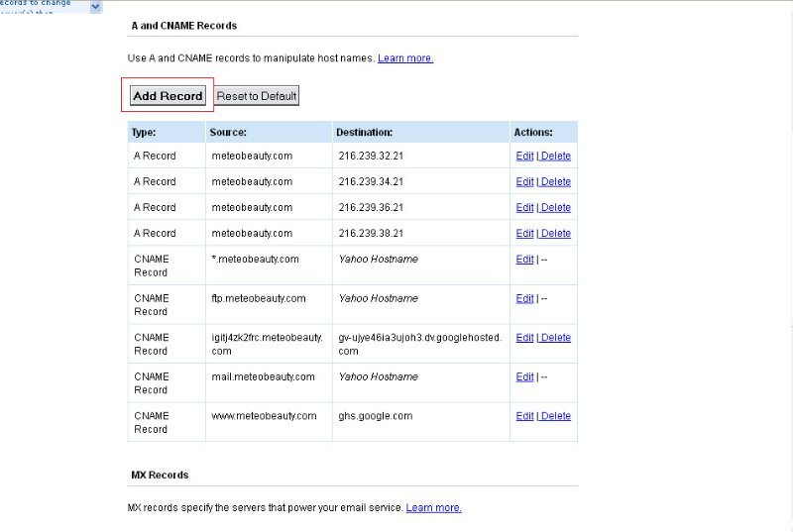Edit the igitj4zk2frc.meteobeauty.com CNAME record
The height and width of the screenshot is (532, 793).
tap(524, 338)
